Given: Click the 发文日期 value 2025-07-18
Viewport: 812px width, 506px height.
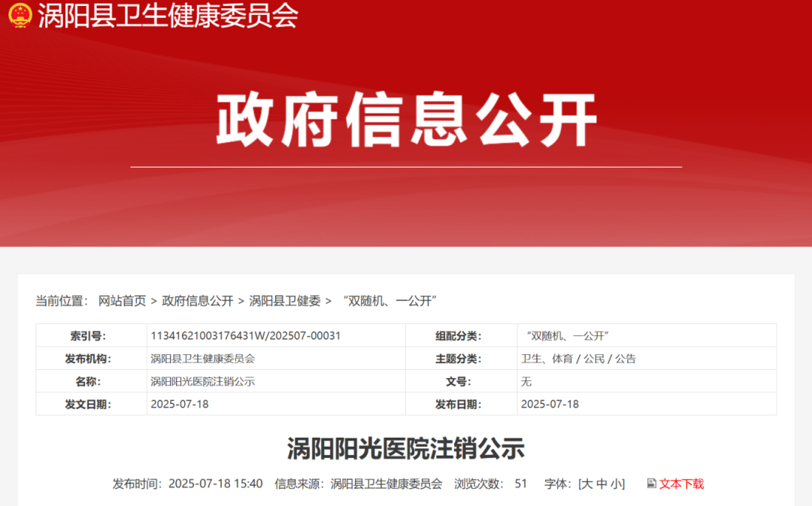Looking at the screenshot, I should pyautogui.click(x=180, y=404).
